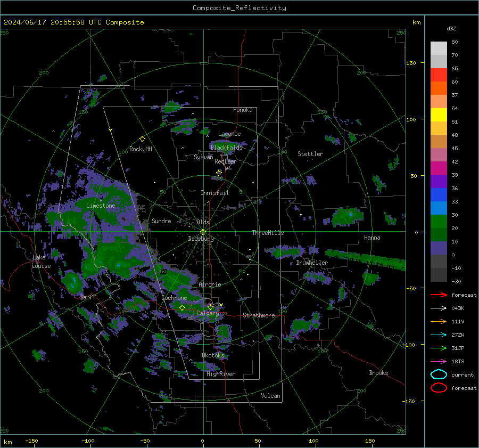Click the Brooks city label
Screen dimensions: 479x448
coord(378,373)
